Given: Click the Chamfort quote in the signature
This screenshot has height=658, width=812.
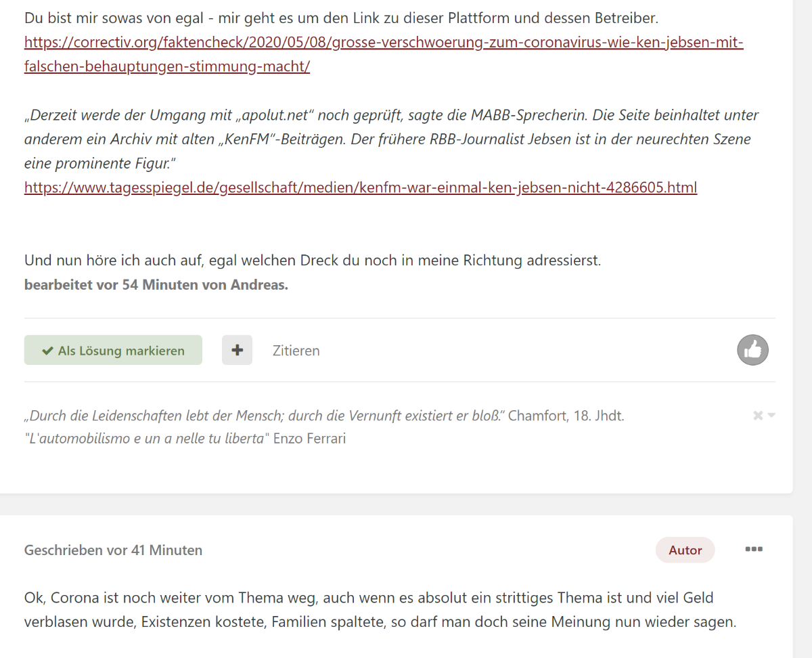Looking at the screenshot, I should 323,416.
